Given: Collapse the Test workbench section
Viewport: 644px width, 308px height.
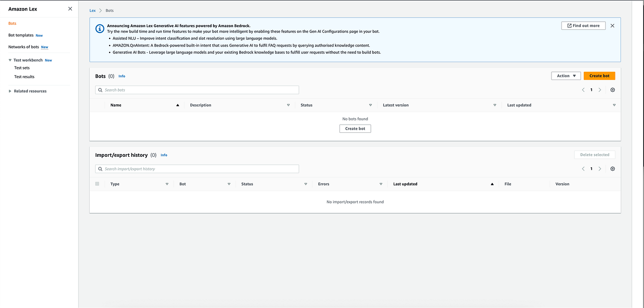Looking at the screenshot, I should [10, 60].
